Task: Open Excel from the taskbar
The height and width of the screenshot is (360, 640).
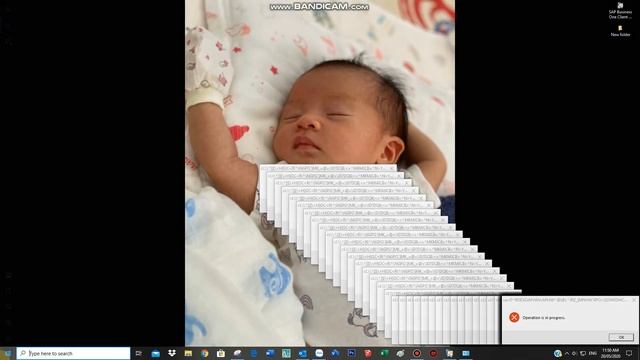Action: [x=384, y=353]
